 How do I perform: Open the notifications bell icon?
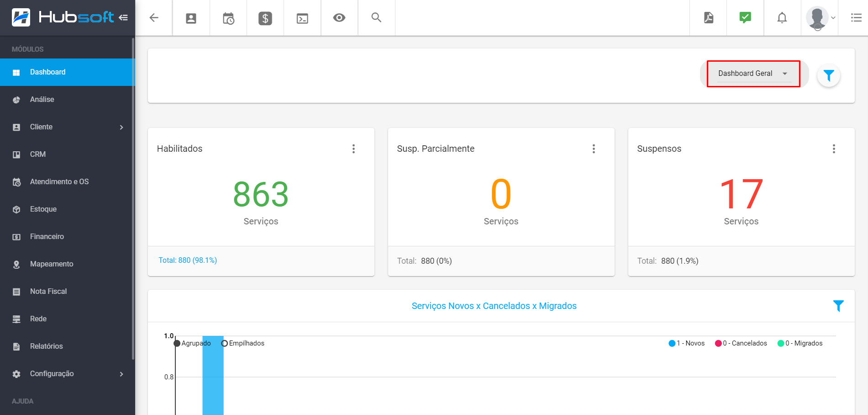click(781, 17)
